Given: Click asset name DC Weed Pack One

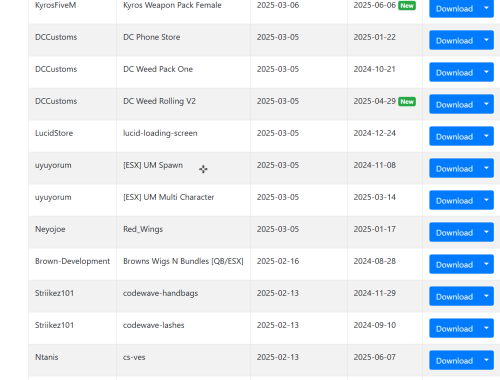Looking at the screenshot, I should tap(158, 69).
